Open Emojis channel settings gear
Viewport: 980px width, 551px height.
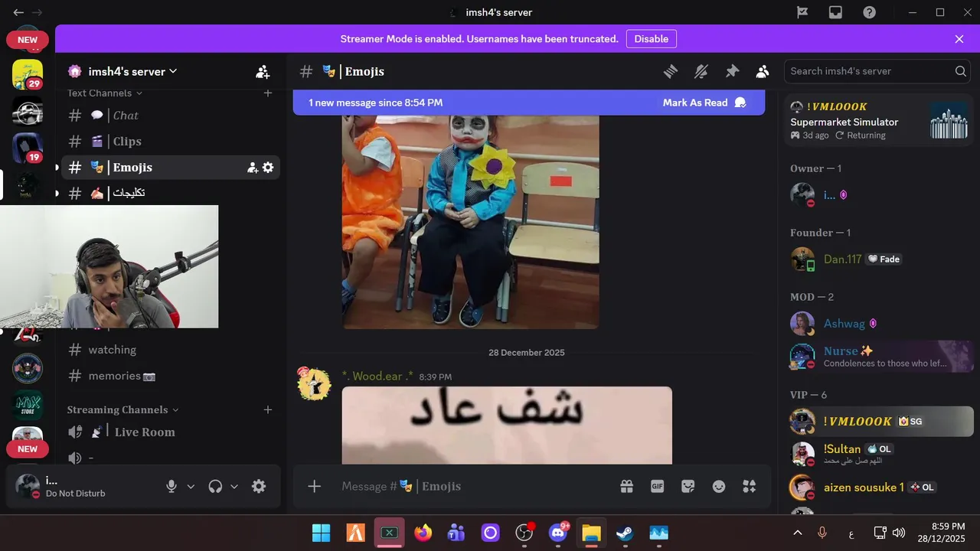click(x=268, y=168)
